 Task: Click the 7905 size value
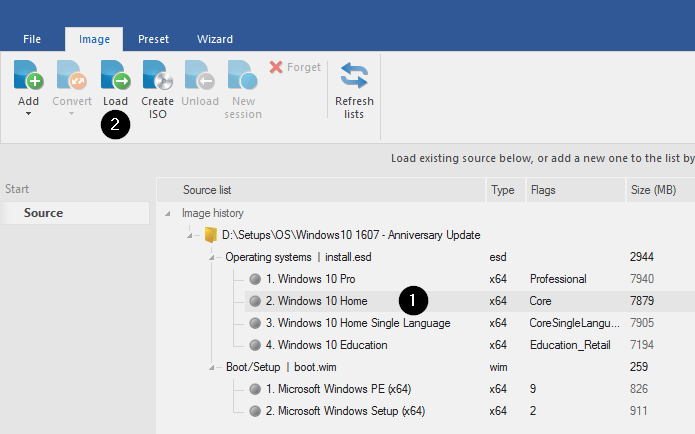[642, 323]
